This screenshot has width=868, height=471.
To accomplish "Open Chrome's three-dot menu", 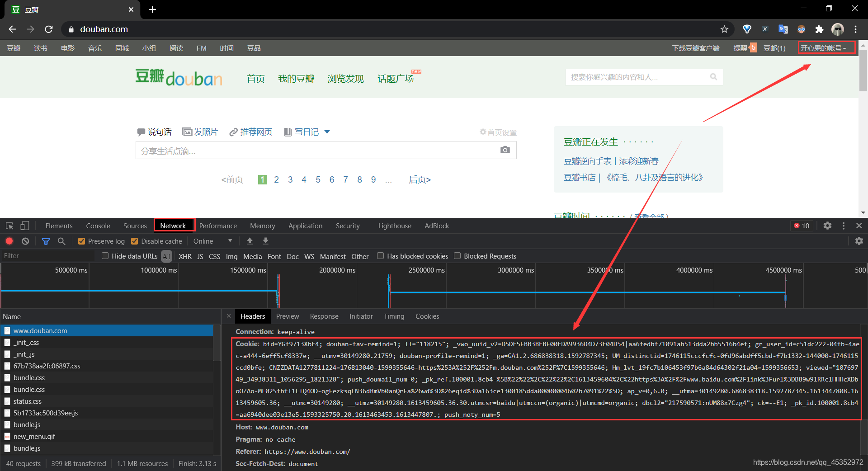I will [855, 29].
